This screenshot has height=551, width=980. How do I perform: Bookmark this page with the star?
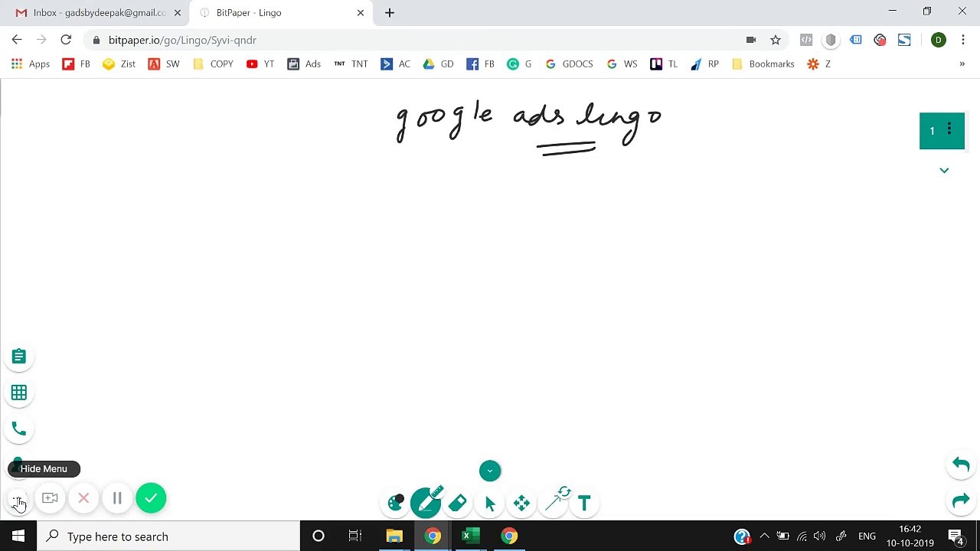[x=776, y=40]
